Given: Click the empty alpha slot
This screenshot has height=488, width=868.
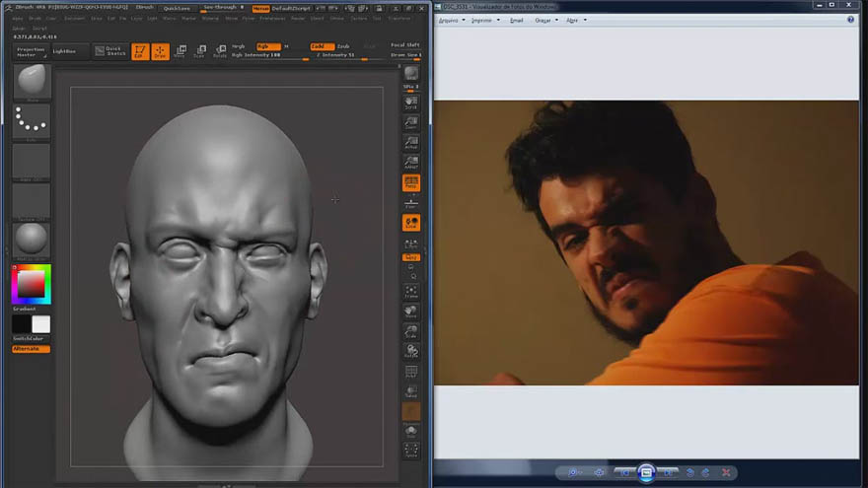Looking at the screenshot, I should [x=32, y=162].
